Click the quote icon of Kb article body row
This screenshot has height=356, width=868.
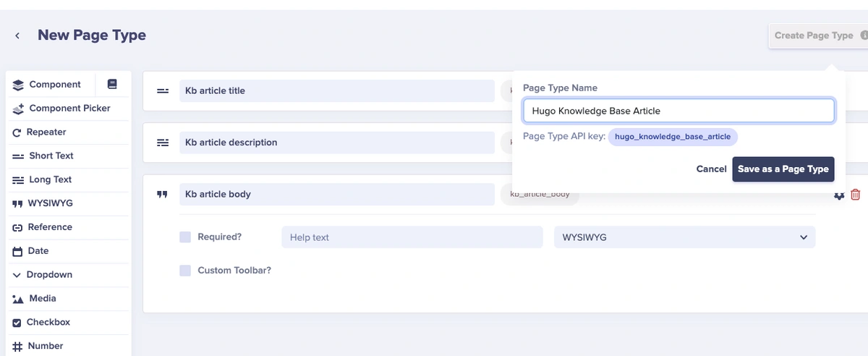(163, 195)
